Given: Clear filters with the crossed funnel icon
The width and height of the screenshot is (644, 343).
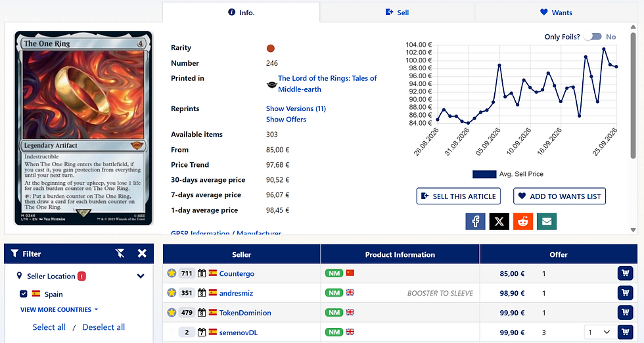Looking at the screenshot, I should tap(120, 254).
